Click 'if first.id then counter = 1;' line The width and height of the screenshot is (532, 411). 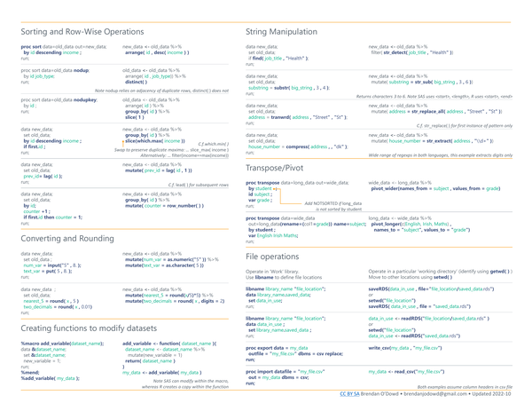[x=53, y=217]
